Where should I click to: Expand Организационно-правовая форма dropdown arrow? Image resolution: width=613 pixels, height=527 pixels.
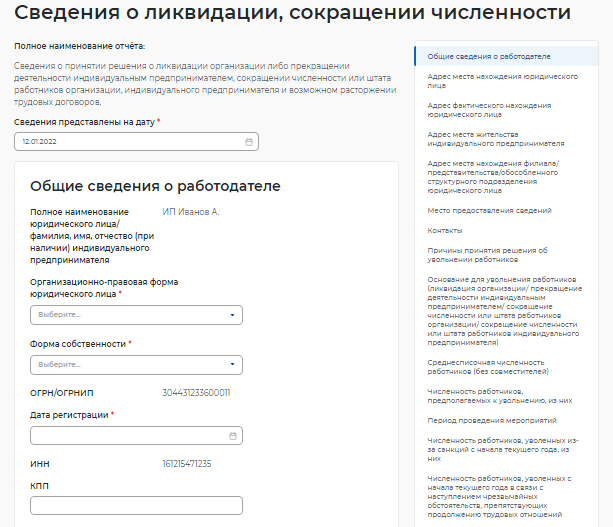pos(232,315)
